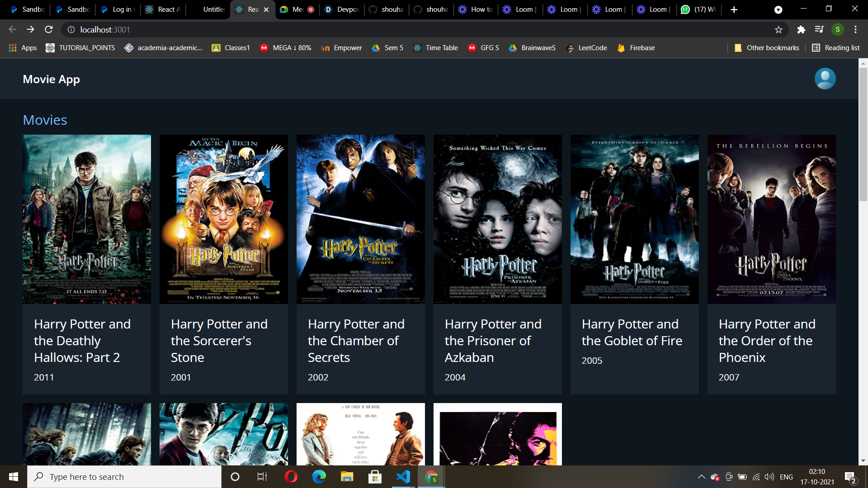Click the user profile avatar icon
This screenshot has height=488, width=868.
tap(825, 79)
